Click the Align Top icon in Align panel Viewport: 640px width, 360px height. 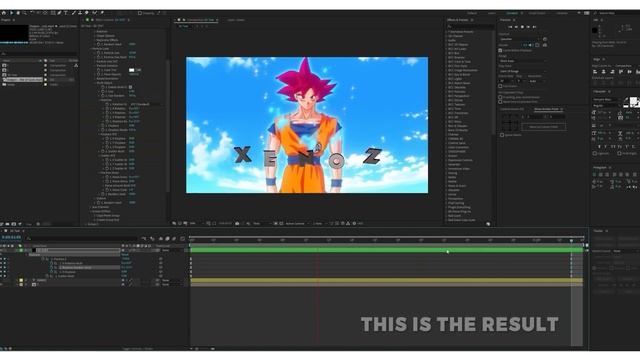[x=621, y=72]
